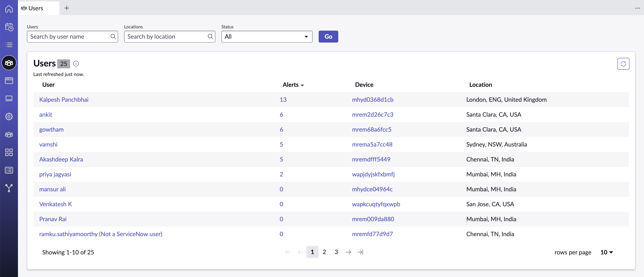Change rows per page dropdown value 10

[606, 253]
